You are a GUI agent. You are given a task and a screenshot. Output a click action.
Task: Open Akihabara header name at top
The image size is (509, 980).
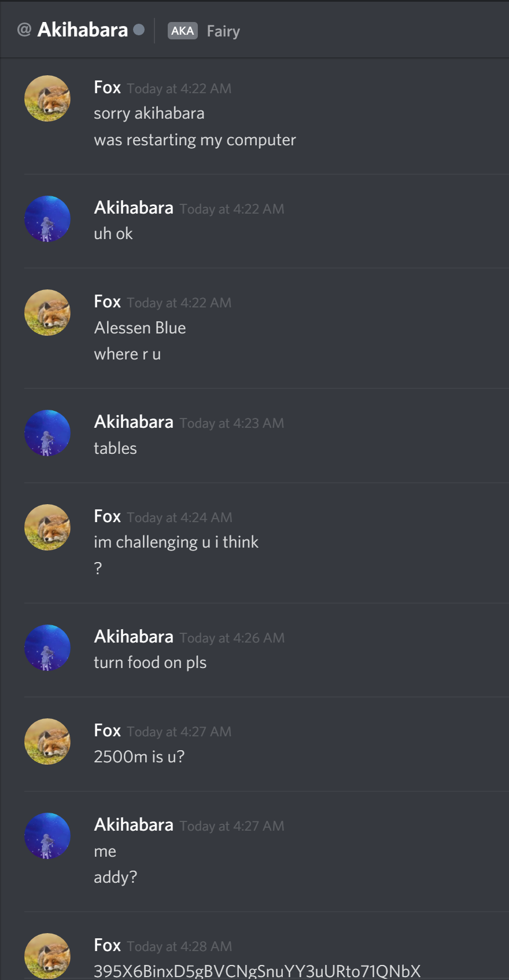83,30
